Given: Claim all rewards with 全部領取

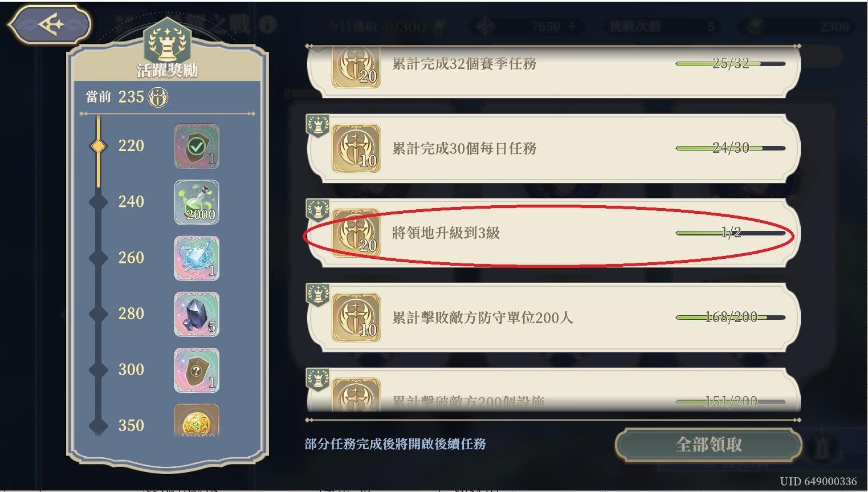Looking at the screenshot, I should click(708, 445).
